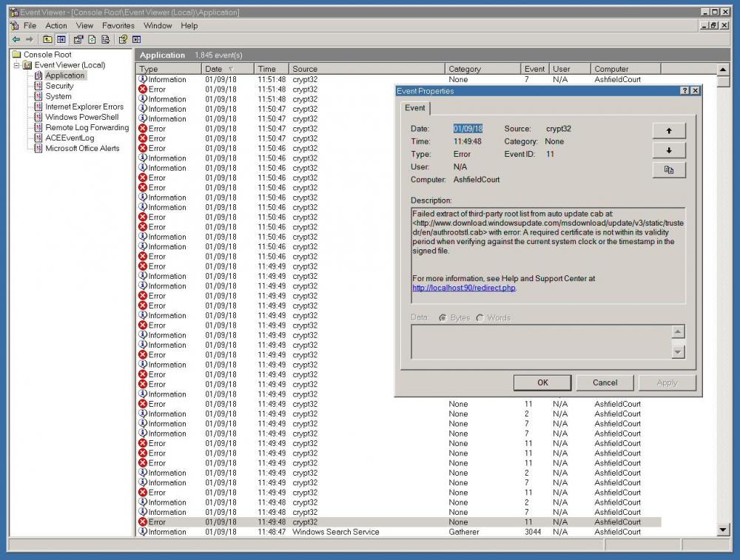
Task: Go to previous event with up arrow
Action: (669, 131)
